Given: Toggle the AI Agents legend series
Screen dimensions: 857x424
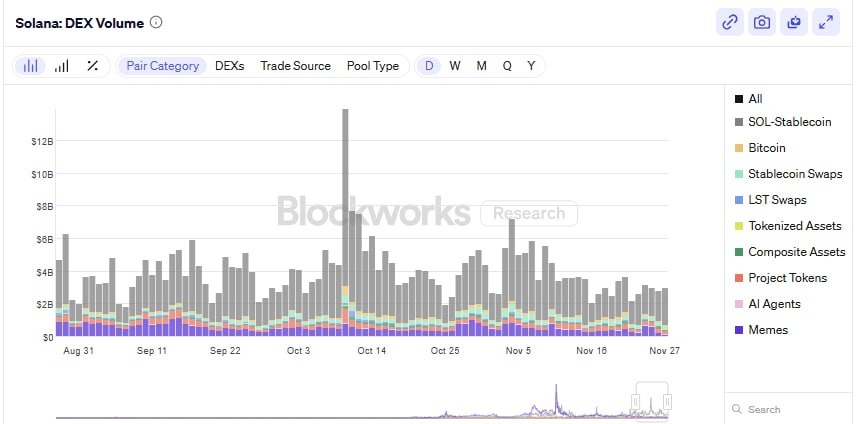Looking at the screenshot, I should click(x=767, y=304).
